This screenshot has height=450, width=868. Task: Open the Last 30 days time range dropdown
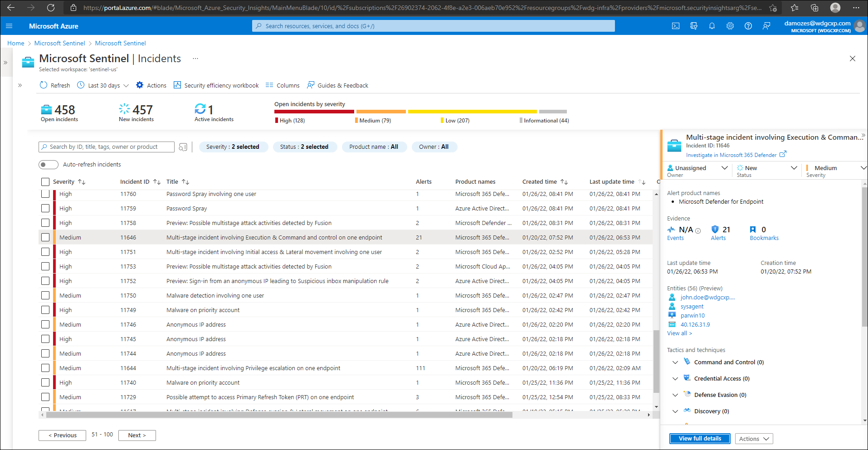pyautogui.click(x=103, y=85)
